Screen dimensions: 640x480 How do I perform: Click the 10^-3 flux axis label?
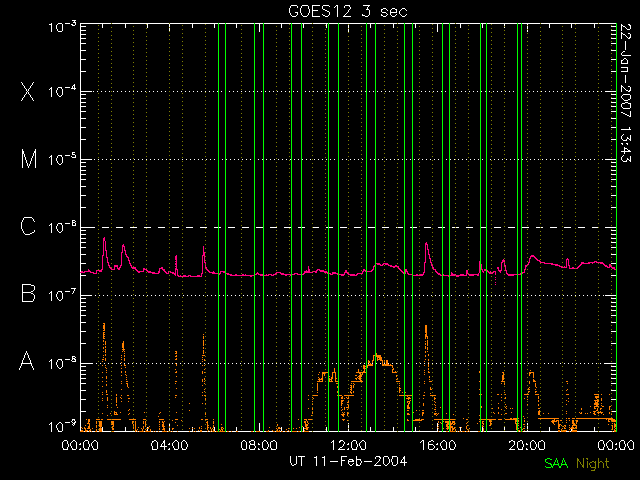[x=62, y=27]
